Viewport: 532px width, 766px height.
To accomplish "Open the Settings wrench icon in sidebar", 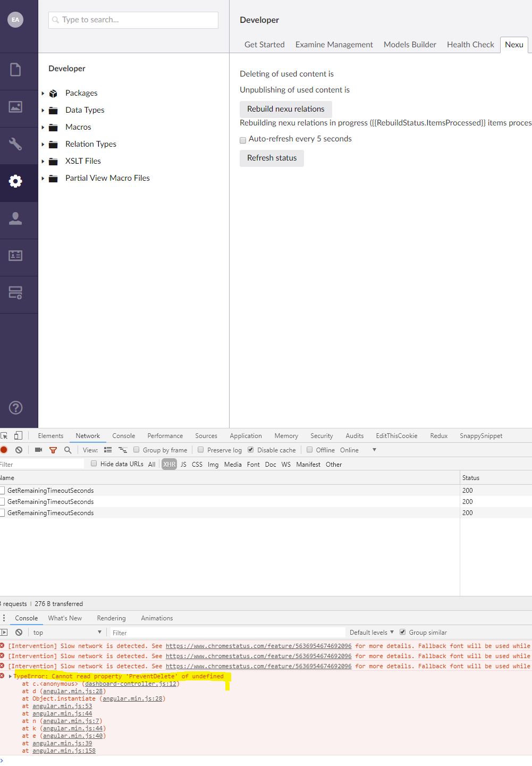I will [x=15, y=144].
